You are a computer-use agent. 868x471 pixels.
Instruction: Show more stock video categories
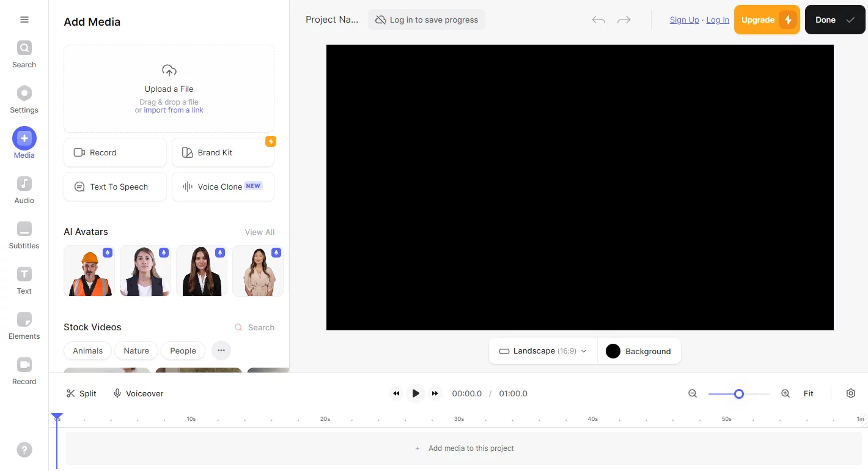[x=221, y=350]
